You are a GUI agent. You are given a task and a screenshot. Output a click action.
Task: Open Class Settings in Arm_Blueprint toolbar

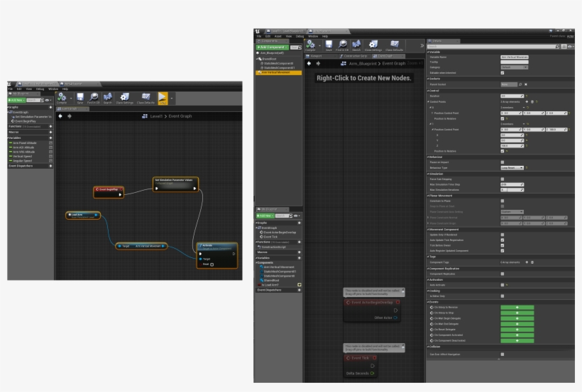(374, 45)
